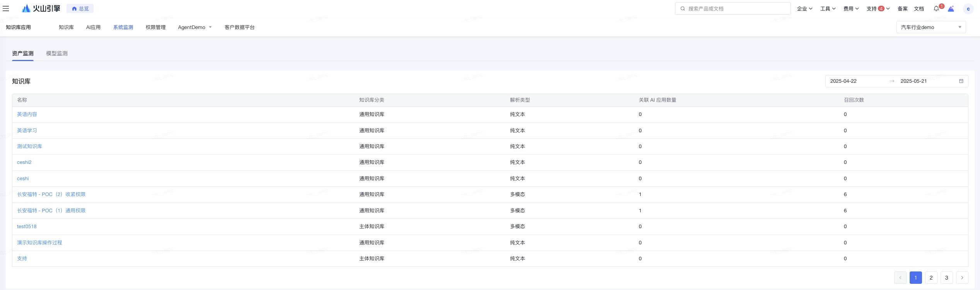980x290 pixels.
Task: Click the 名称 column header
Action: [22, 100]
